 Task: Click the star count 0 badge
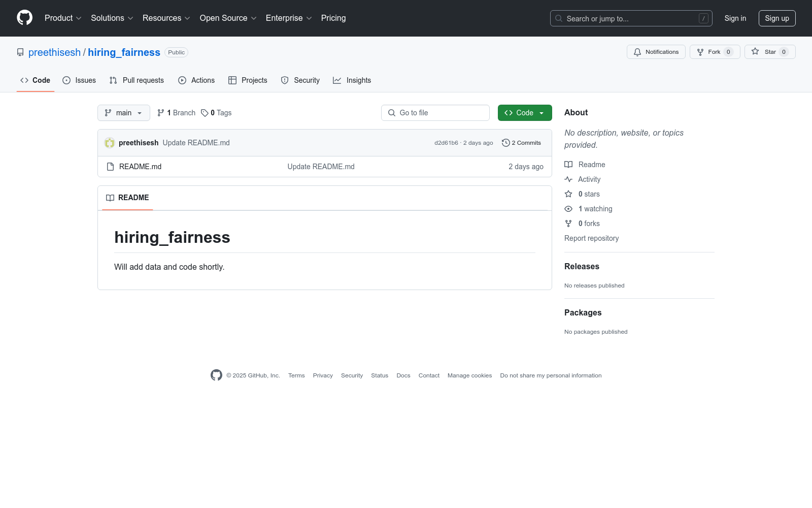click(784, 52)
